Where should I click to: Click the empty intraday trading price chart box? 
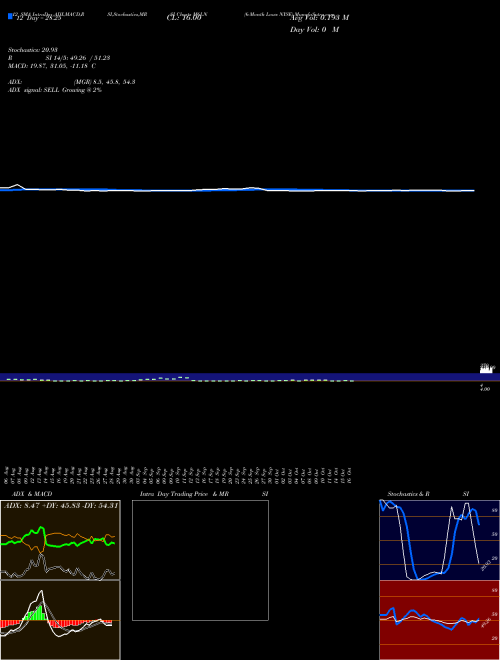pyautogui.click(x=200, y=560)
